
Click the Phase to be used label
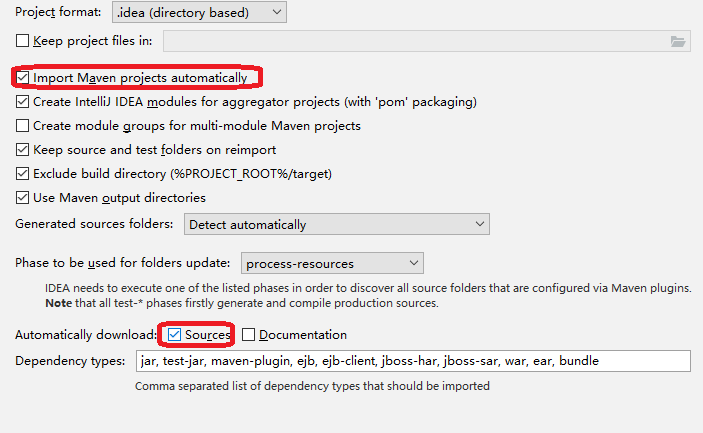[123, 264]
